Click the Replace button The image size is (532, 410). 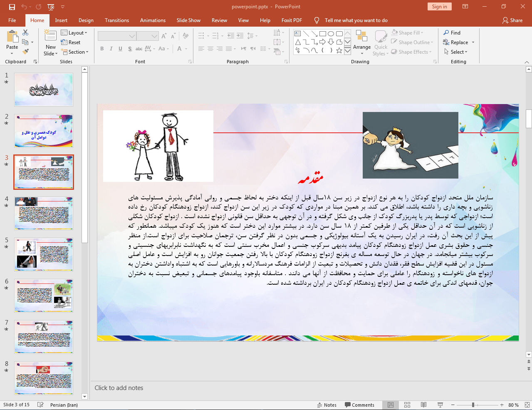(x=456, y=42)
